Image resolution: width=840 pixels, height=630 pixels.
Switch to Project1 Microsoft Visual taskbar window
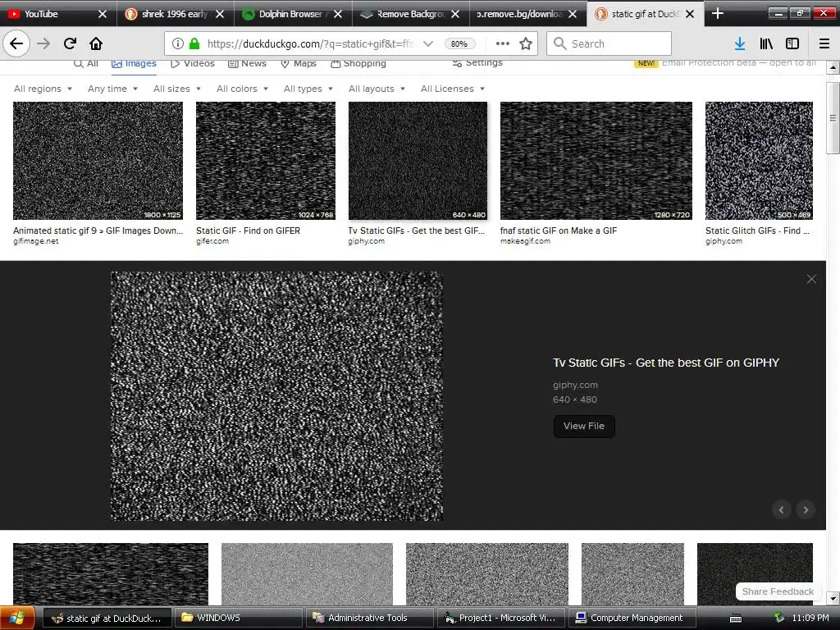click(501, 618)
